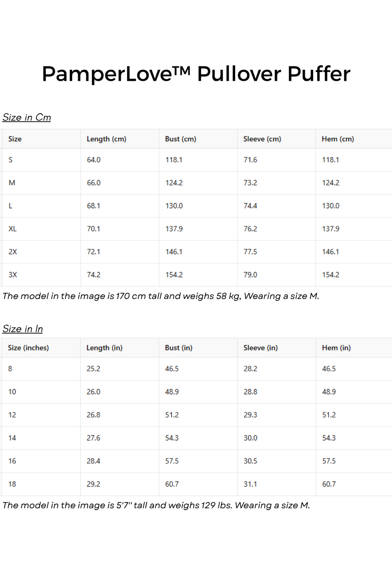Viewport: 392px width, 574px height.
Task: Click size 18 length value 29.2
Action: pyautogui.click(x=93, y=484)
